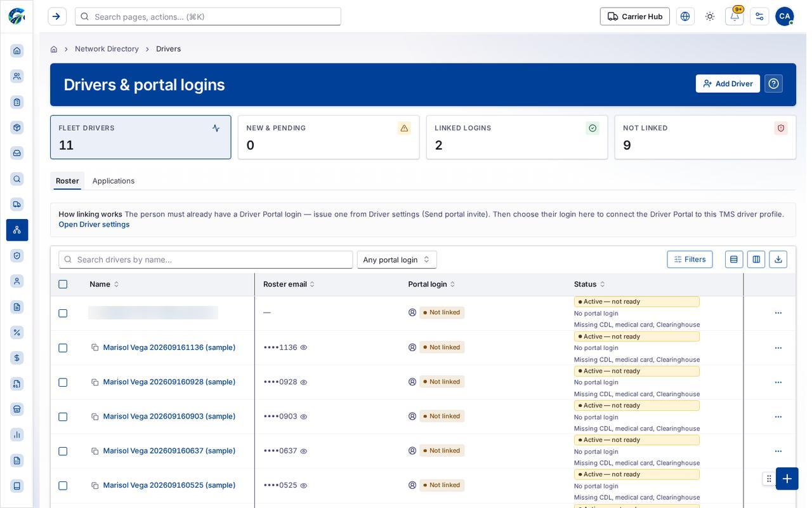Screen dimensions: 812x508
Task: Follow the Open Driver settings link
Action: coord(94,225)
